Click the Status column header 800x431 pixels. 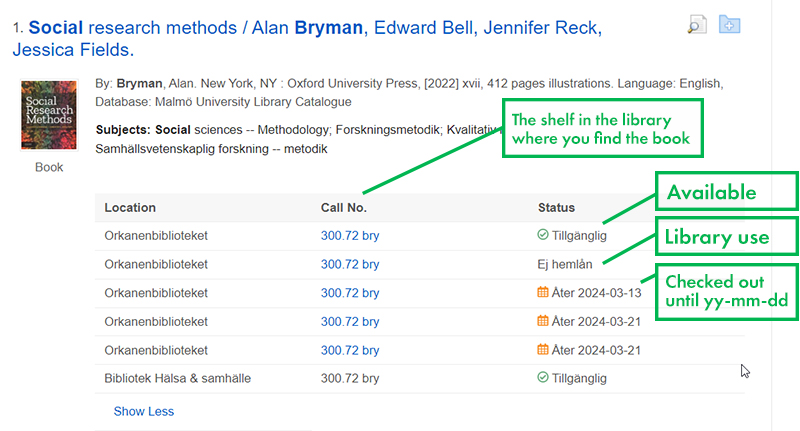(x=556, y=208)
